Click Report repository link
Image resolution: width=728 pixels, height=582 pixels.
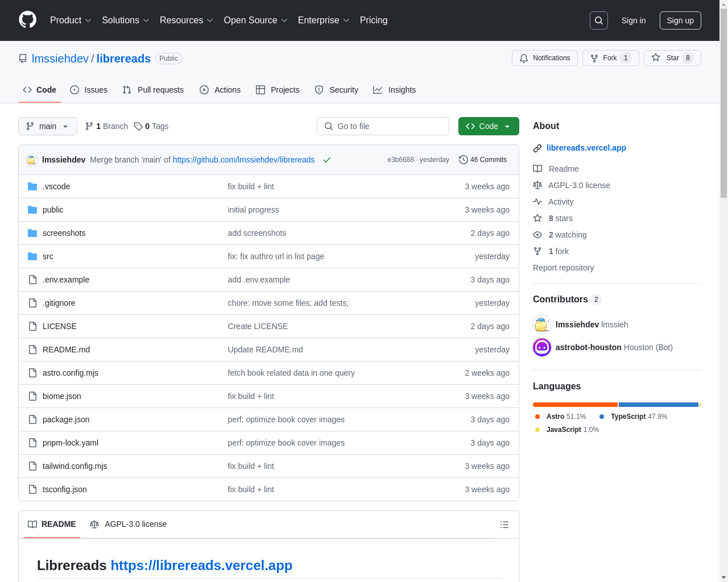(563, 268)
